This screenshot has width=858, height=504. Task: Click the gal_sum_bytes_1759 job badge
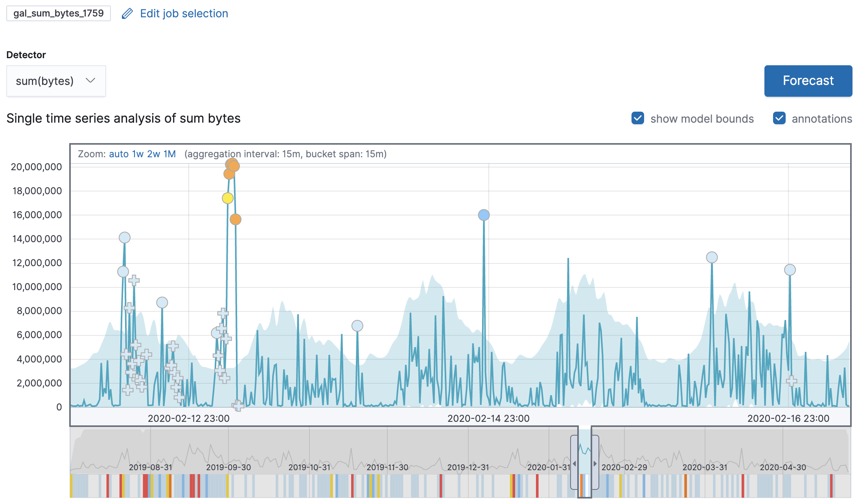tap(59, 13)
